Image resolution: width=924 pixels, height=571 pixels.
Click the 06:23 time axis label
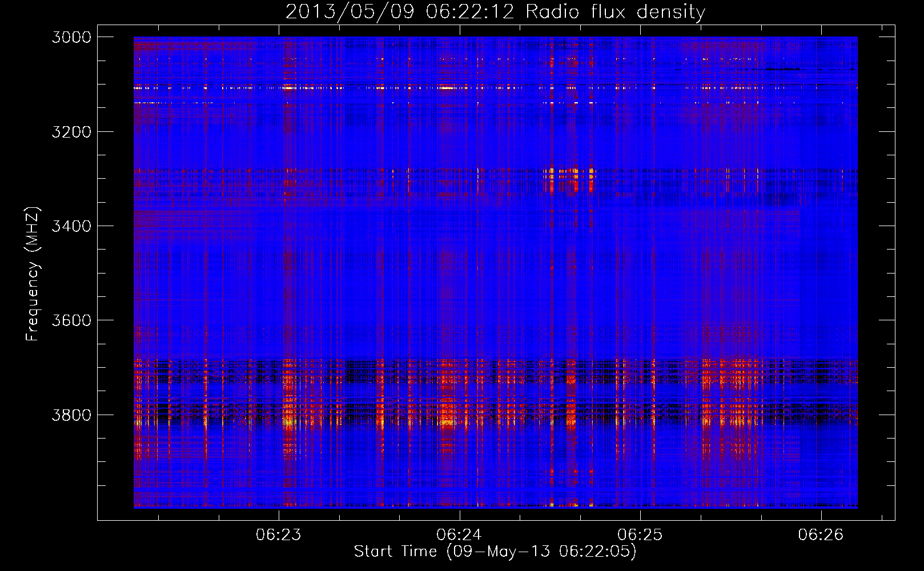pos(279,535)
